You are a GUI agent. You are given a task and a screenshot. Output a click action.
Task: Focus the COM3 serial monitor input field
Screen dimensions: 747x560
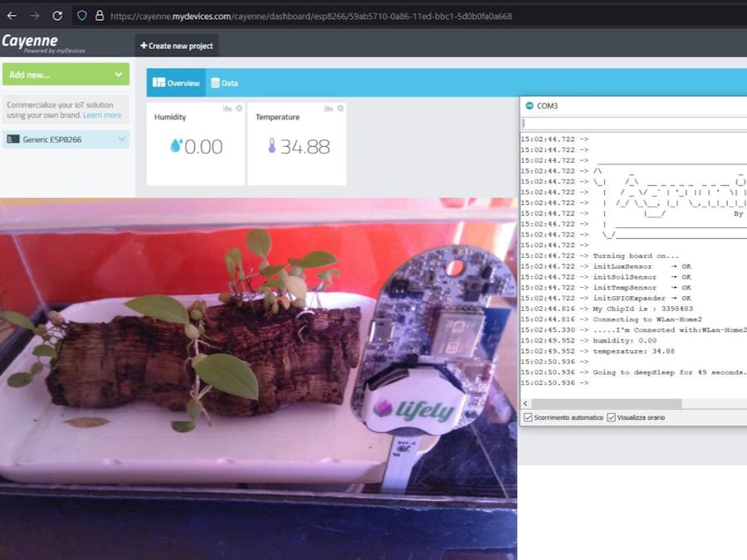[x=635, y=124]
